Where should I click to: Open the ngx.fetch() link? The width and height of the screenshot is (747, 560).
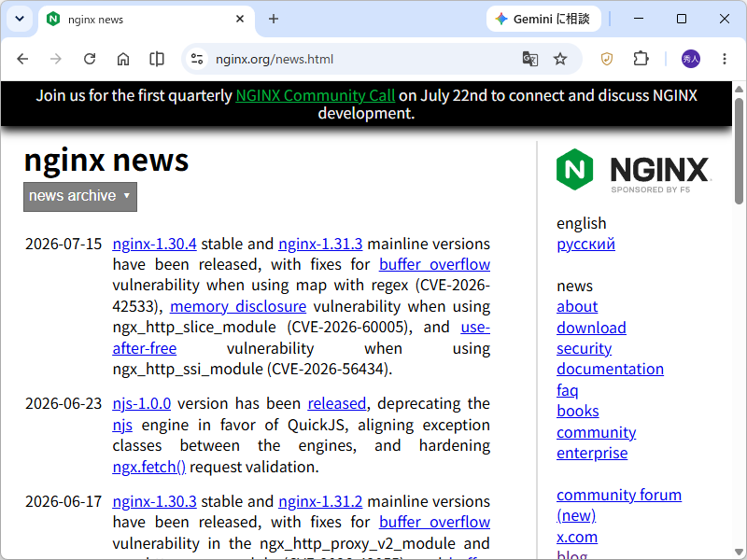pos(149,468)
